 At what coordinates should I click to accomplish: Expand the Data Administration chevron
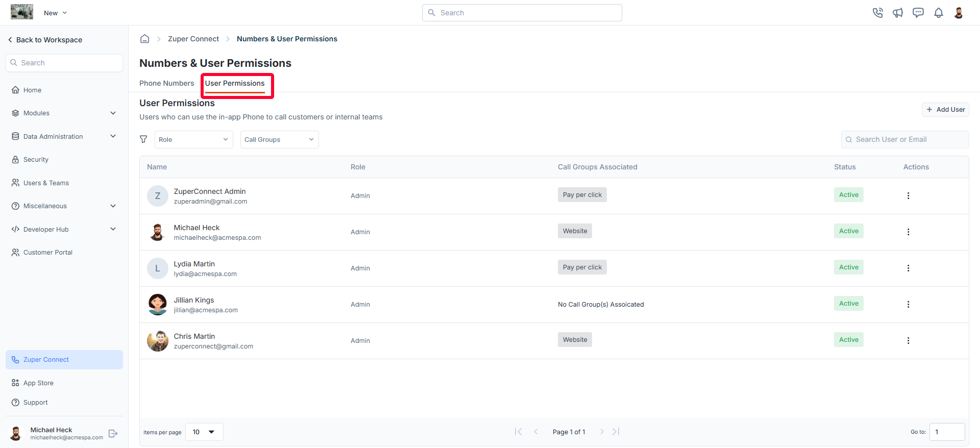(x=113, y=136)
